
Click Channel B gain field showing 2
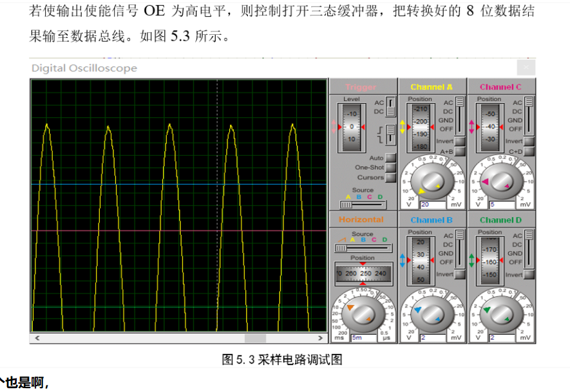pyautogui.click(x=433, y=338)
